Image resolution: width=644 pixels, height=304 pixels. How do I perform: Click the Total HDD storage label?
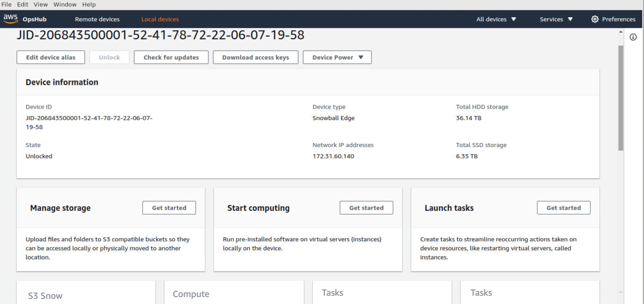pyautogui.click(x=482, y=107)
